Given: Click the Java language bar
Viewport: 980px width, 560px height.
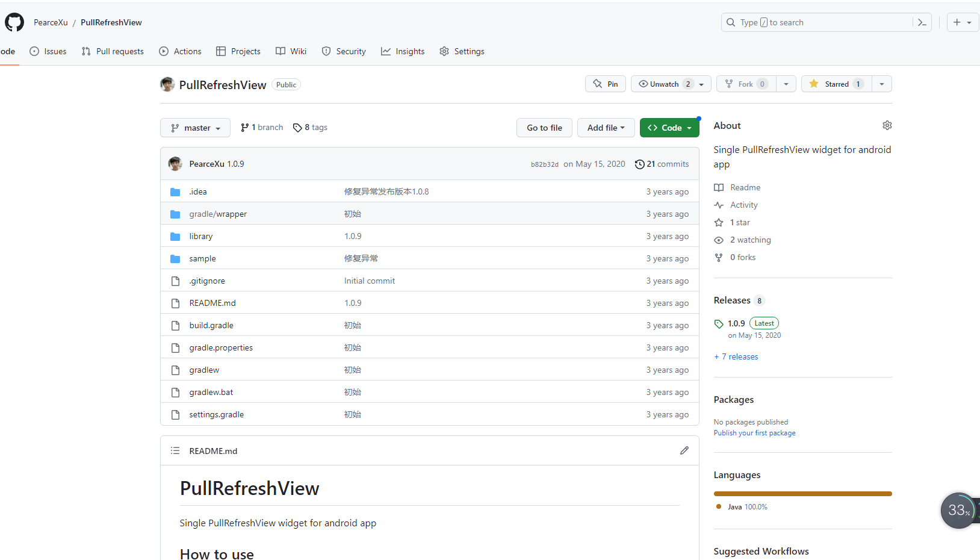Looking at the screenshot, I should (x=803, y=494).
